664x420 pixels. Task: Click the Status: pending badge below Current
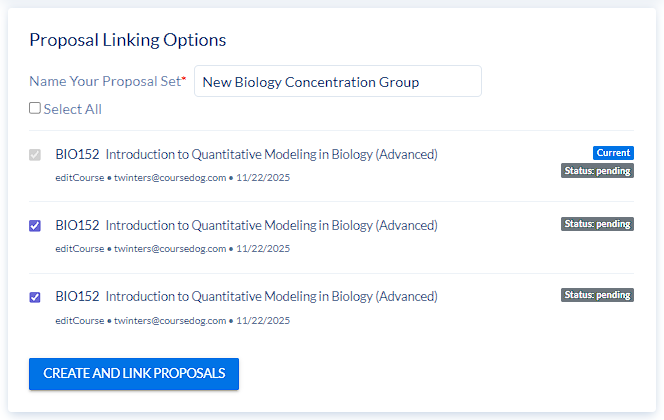pyautogui.click(x=597, y=171)
